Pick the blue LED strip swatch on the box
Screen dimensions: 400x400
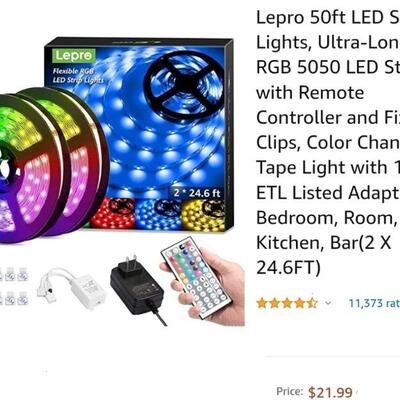point(158,214)
